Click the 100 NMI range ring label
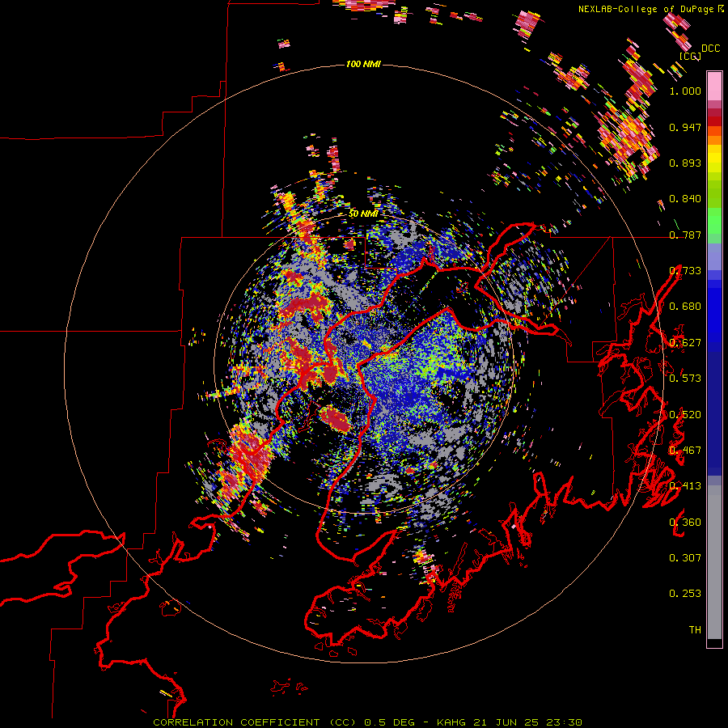This screenshot has height=728, width=728. point(363,64)
